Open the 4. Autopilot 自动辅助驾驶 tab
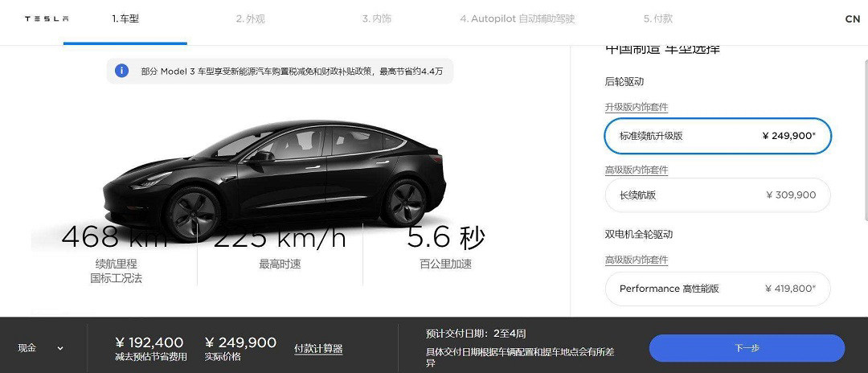Screen dimensions: 868x373 (x=518, y=18)
